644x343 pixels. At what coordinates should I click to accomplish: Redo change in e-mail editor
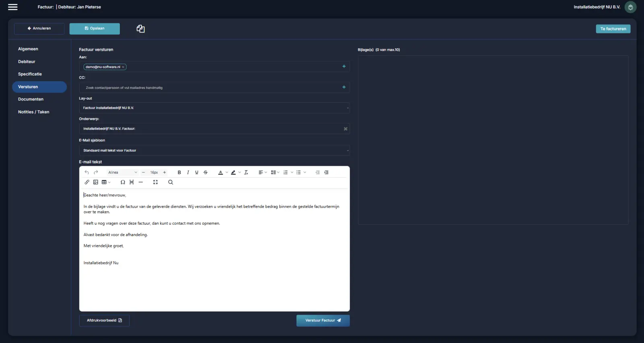coord(96,173)
